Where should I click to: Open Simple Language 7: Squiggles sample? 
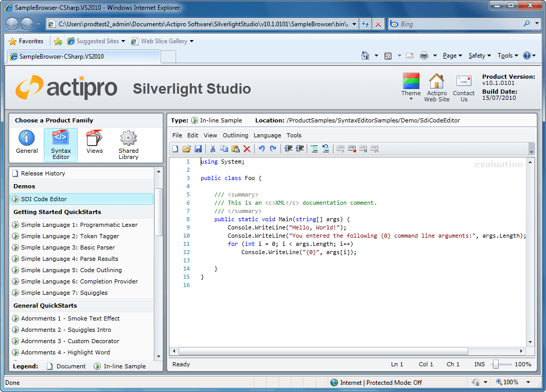pos(64,293)
